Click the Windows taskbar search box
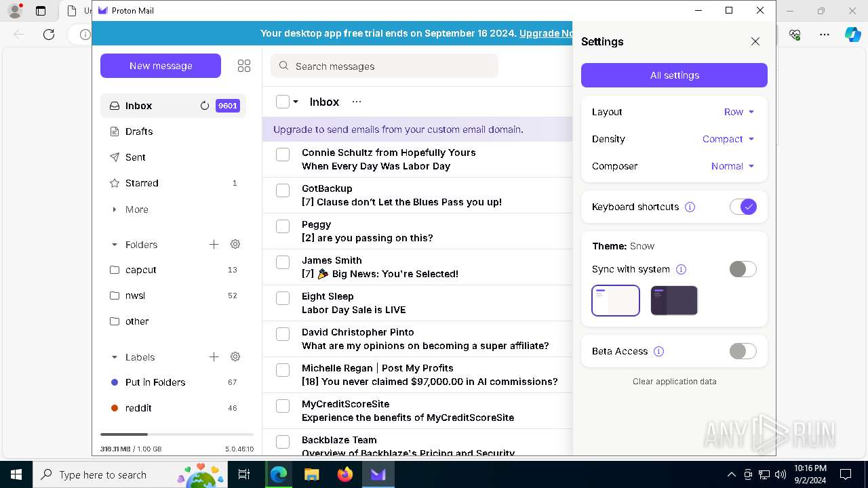868x488 pixels. pyautogui.click(x=130, y=474)
